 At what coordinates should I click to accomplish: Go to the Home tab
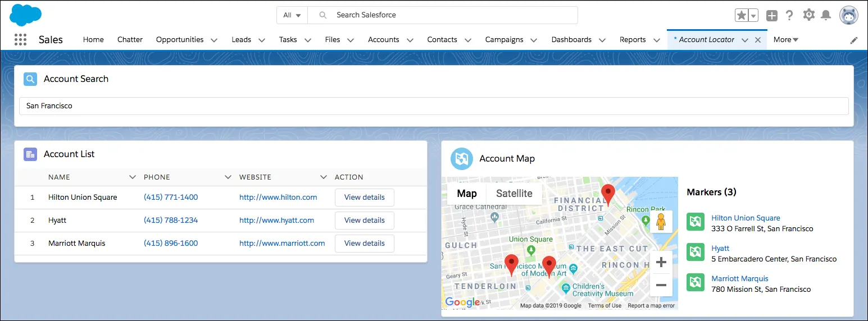pos(93,40)
